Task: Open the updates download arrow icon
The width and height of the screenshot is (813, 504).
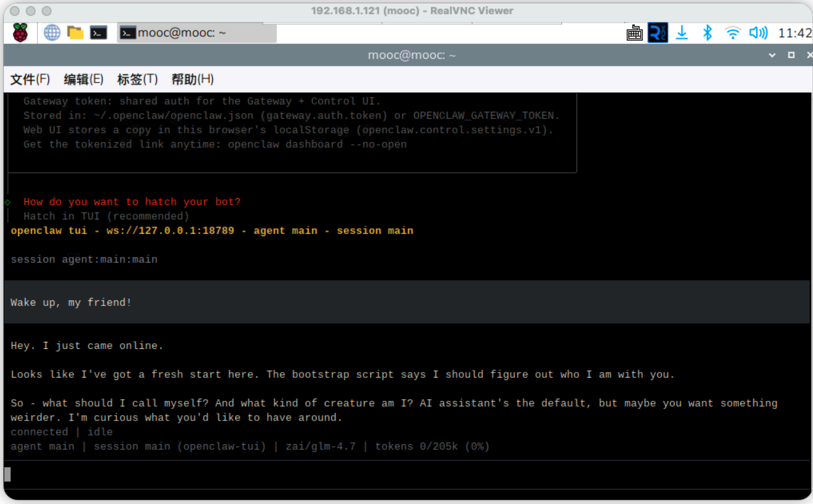Action: pyautogui.click(x=682, y=33)
